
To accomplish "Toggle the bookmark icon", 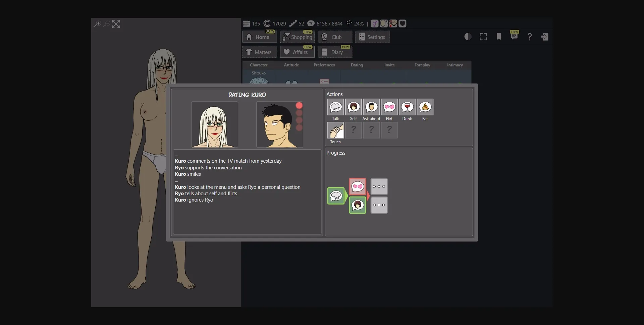I will pyautogui.click(x=499, y=37).
